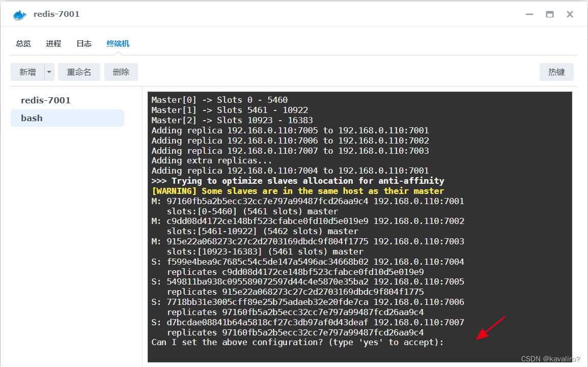Click the 'Master[0] -> Slots 0 - 5460' line
588x367 pixels.
click(219, 100)
